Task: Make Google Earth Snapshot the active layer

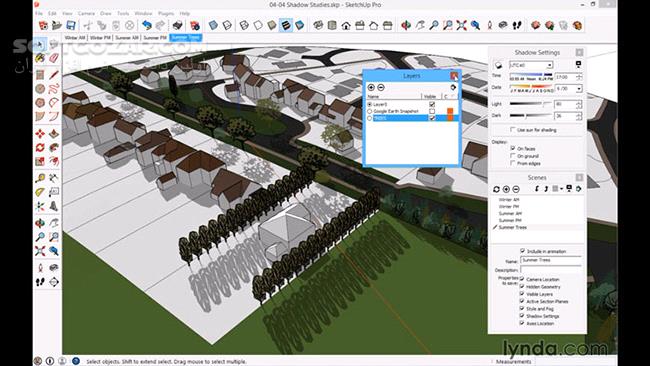Action: 370,111
